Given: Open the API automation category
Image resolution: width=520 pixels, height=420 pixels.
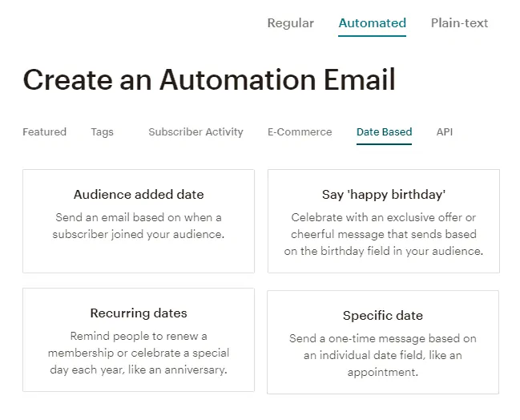Looking at the screenshot, I should click(445, 131).
